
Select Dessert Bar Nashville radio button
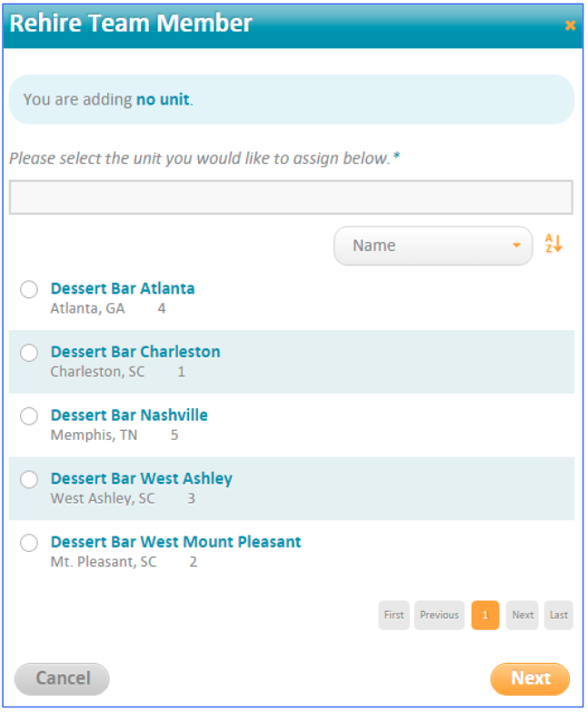(x=29, y=416)
